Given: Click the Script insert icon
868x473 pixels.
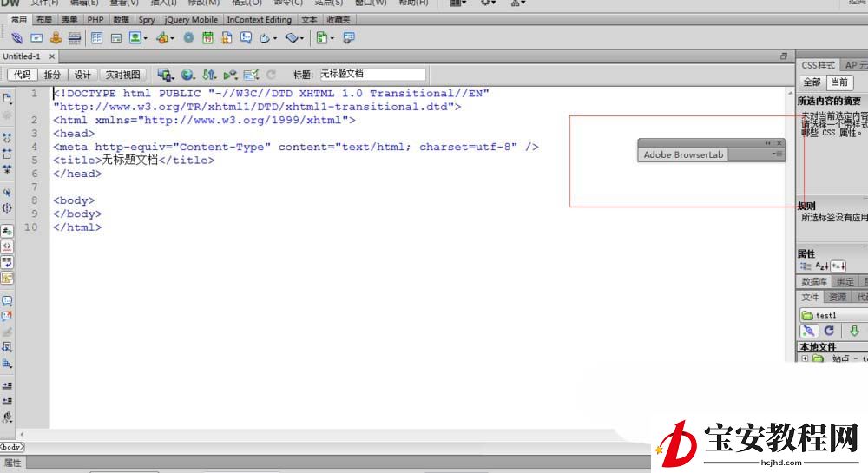Looking at the screenshot, I should [x=292, y=37].
